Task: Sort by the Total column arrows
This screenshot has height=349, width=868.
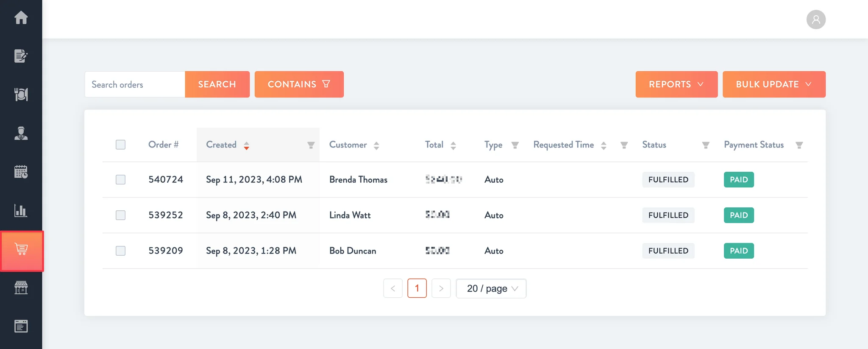Action: pyautogui.click(x=453, y=145)
